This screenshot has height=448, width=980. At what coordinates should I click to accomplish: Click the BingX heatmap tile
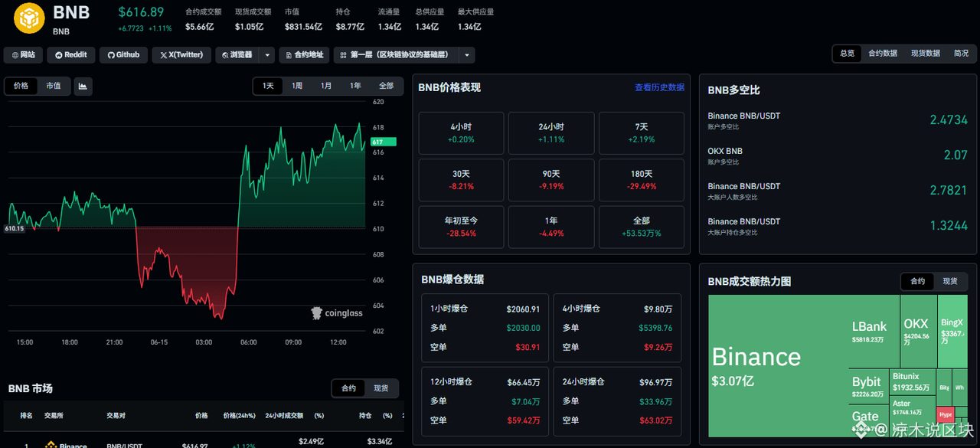coord(953,332)
